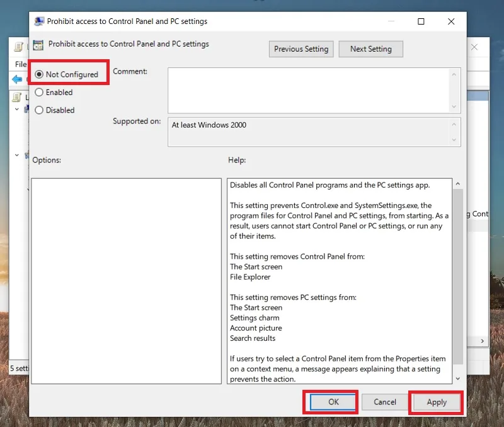Go to Previous Setting

tap(301, 49)
